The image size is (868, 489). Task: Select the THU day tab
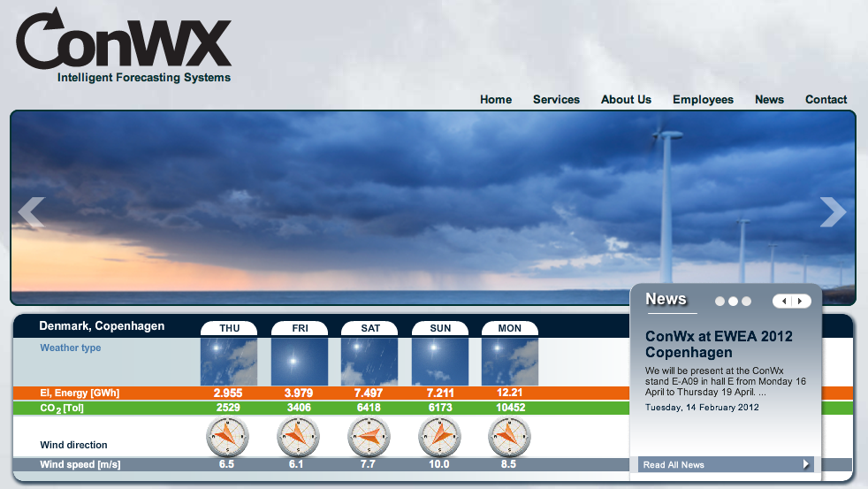(x=229, y=328)
